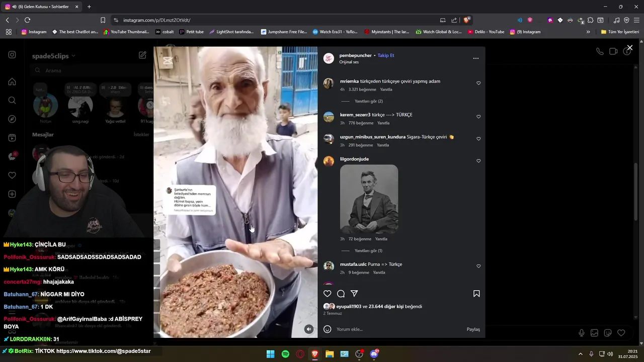The width and height of the screenshot is (644, 362).
Task: Reload the browser page
Action: click(27, 20)
